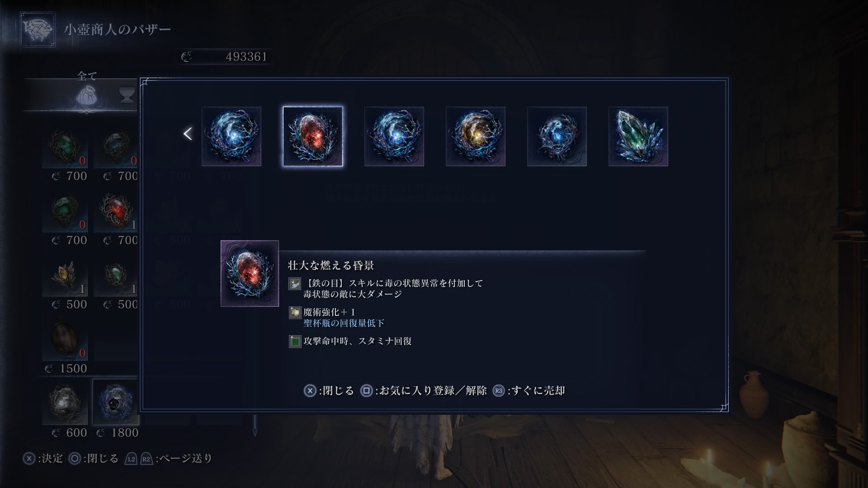The width and height of the screenshot is (868, 488).
Task: Select the green crystal relic in the carousel
Action: tap(638, 136)
